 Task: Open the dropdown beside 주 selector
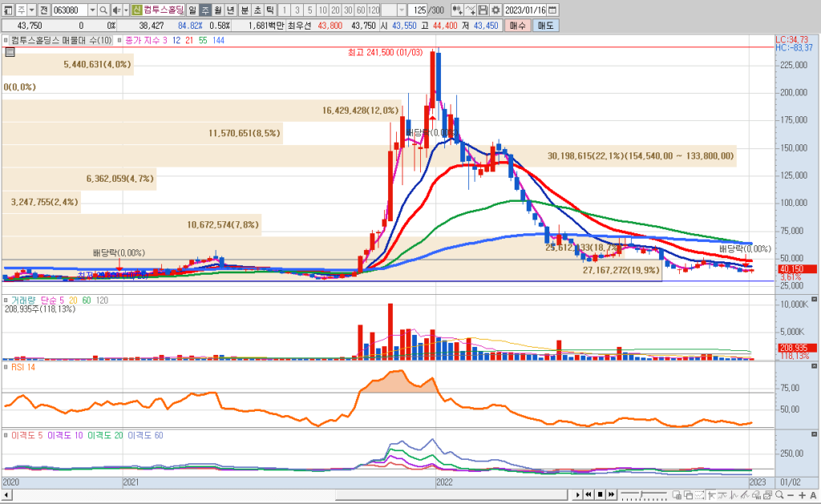click(x=30, y=10)
